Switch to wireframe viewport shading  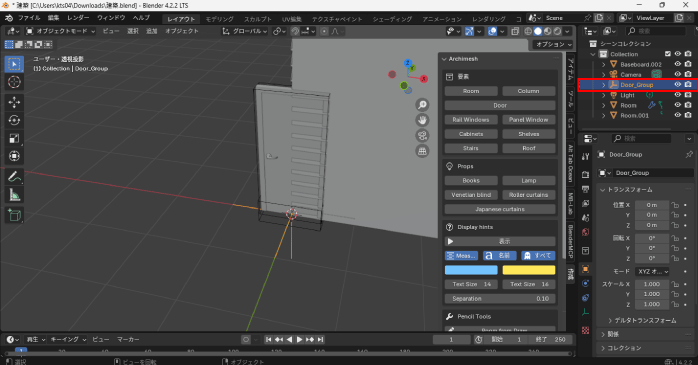pyautogui.click(x=528, y=31)
